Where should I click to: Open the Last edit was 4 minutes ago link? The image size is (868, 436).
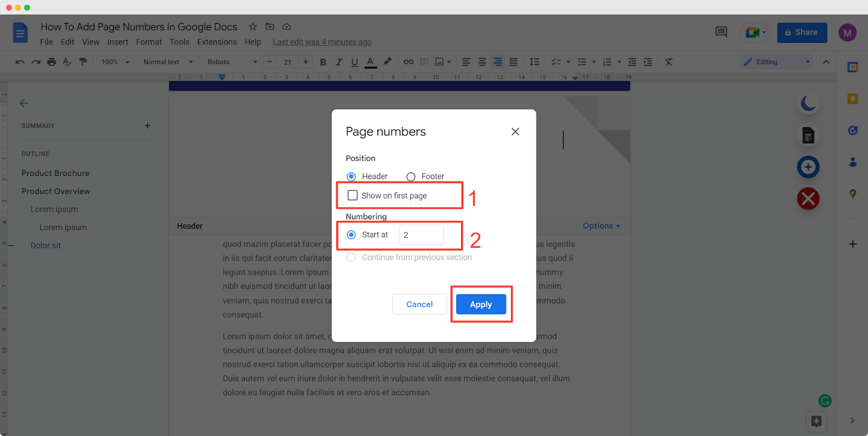322,42
